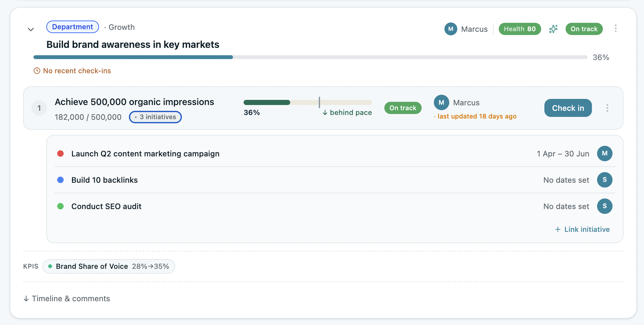Open the Health 80 badge
Viewport: 644px width, 325px height.
pyautogui.click(x=520, y=29)
